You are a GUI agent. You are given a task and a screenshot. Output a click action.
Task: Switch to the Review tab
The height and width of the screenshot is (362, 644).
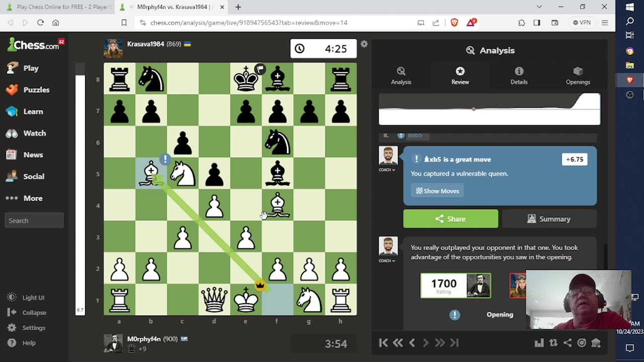(460, 75)
